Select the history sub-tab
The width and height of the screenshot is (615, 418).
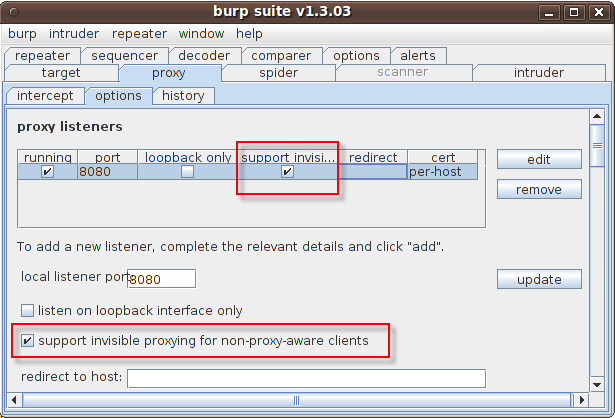[183, 96]
